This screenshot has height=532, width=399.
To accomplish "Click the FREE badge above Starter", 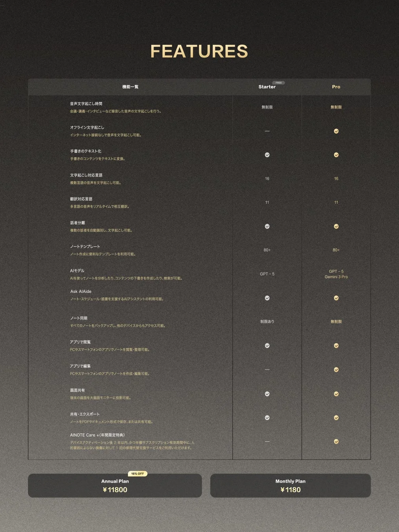I will tap(278, 83).
